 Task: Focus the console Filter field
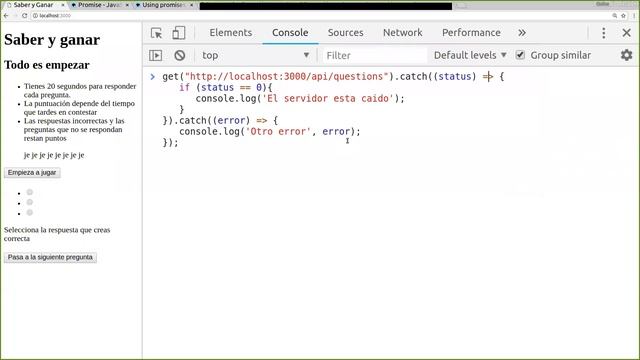[375, 55]
